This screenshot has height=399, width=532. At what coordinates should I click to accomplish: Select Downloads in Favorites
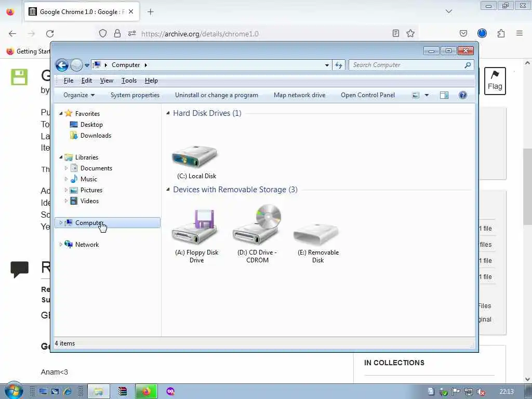[x=96, y=136]
